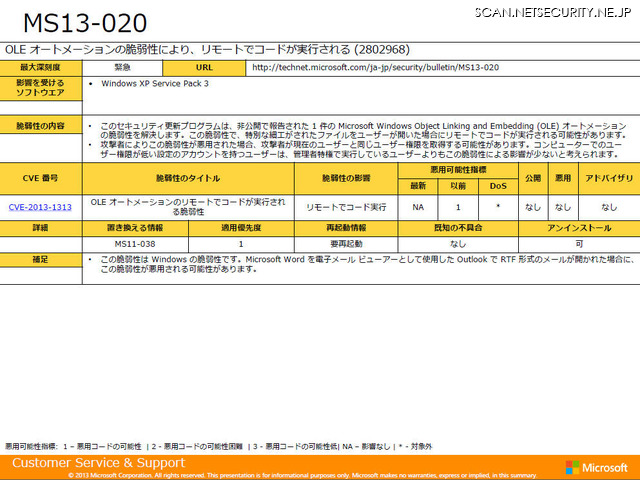Click the 悪用可能性指標 header cell

tap(456, 170)
